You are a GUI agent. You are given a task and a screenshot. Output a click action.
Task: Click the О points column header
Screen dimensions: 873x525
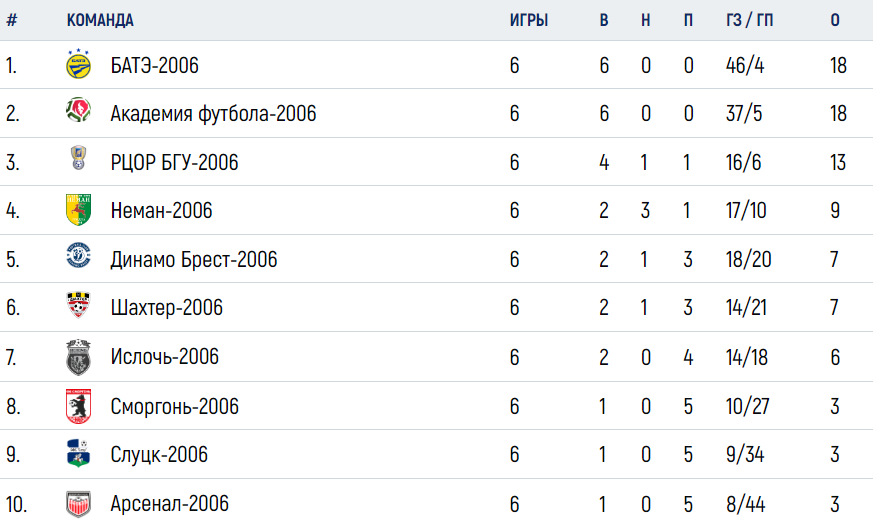[x=835, y=21]
